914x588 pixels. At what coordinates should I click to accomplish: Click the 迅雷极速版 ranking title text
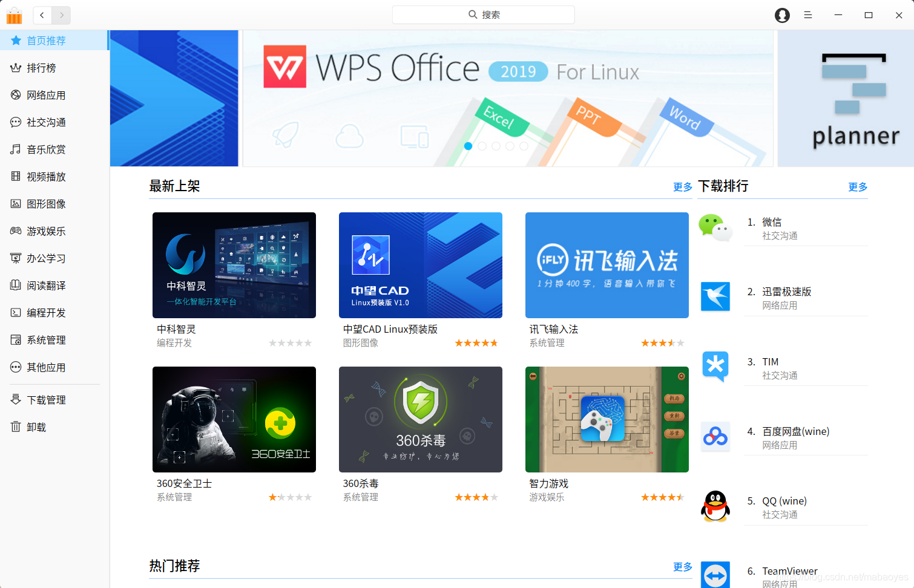(787, 292)
